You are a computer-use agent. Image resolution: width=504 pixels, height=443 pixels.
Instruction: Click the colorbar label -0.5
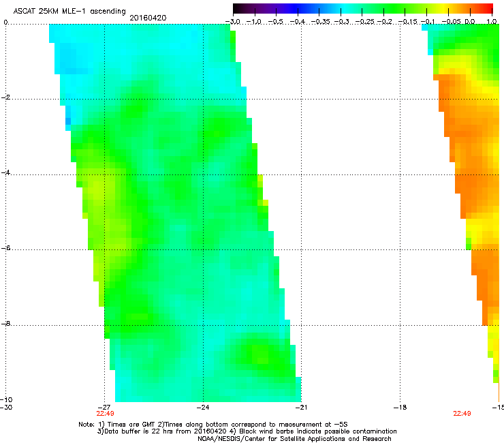[x=276, y=22]
